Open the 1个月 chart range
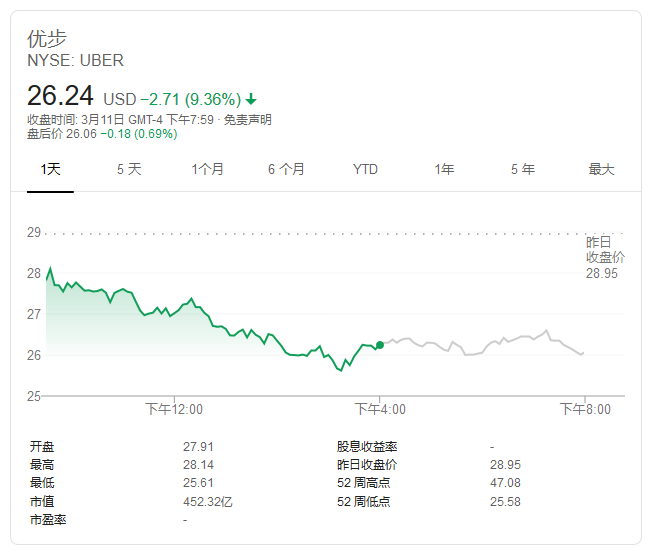Screen dimensions: 652x558 pos(208,169)
